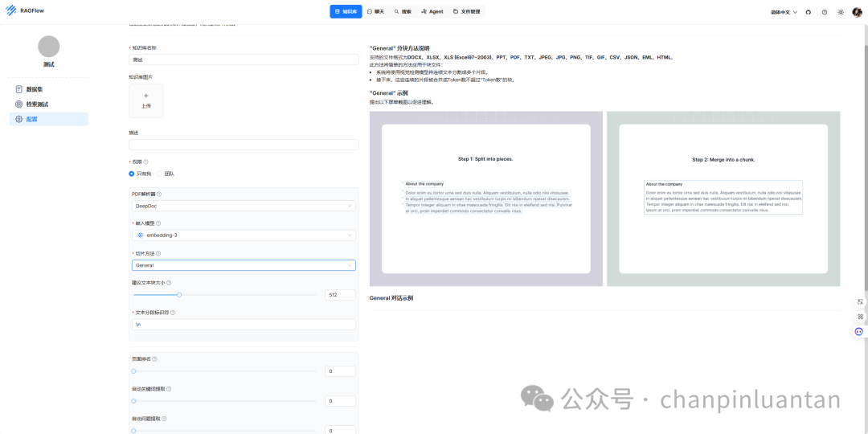Screen dimensions: 868x434
Task: Click the help icon next to PDF解析器
Action: coord(159,194)
